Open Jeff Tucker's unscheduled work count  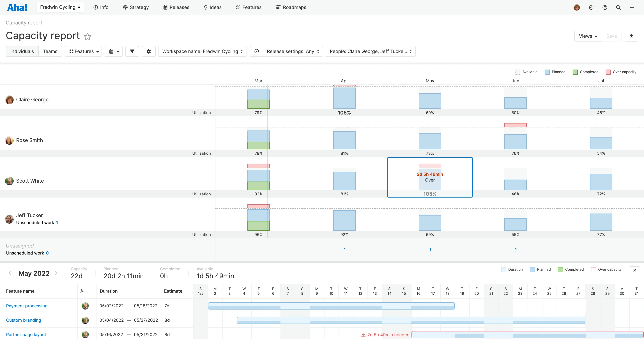(57, 223)
